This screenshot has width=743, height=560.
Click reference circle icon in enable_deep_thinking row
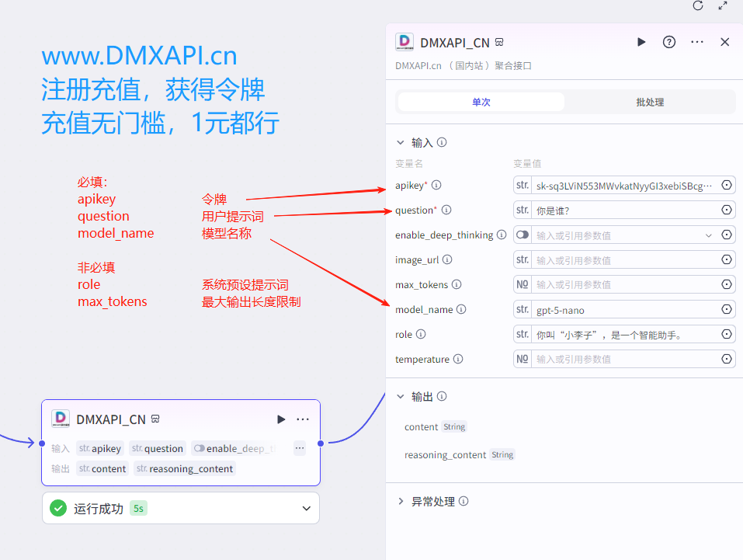727,235
